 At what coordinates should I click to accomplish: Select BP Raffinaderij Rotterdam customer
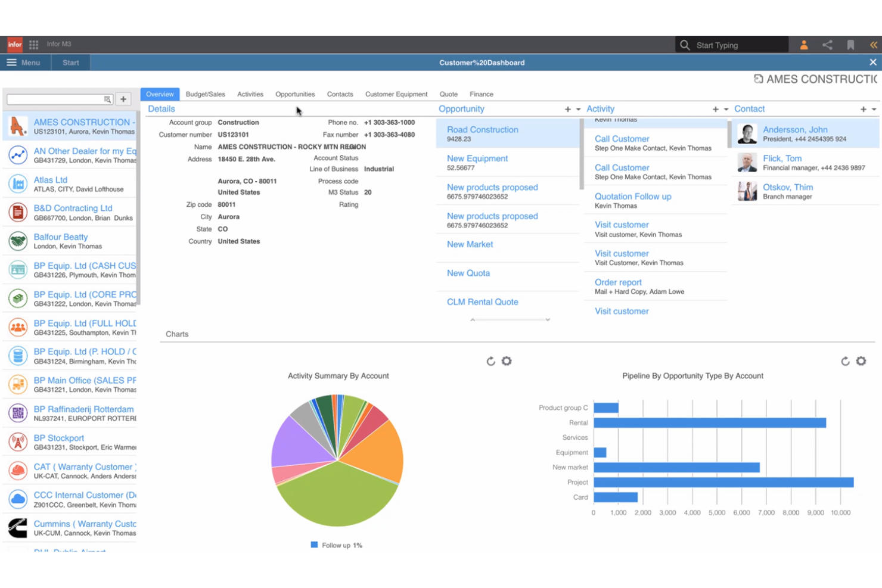pos(70,413)
